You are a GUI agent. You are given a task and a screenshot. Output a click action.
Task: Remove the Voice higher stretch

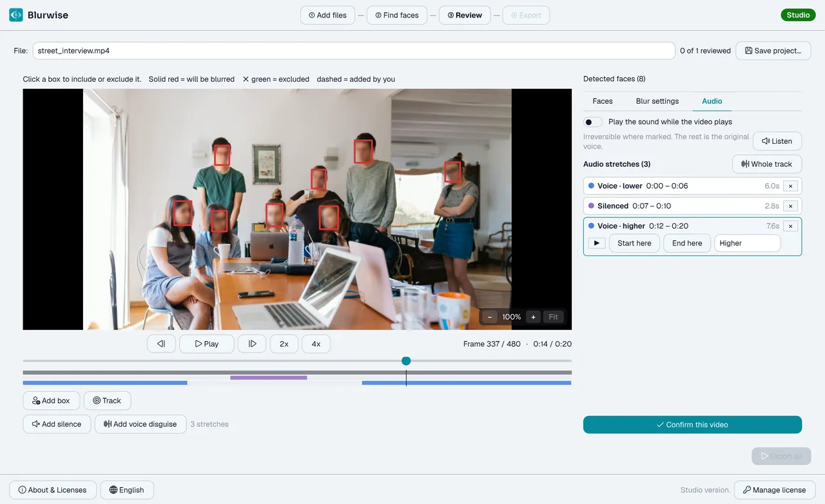click(x=790, y=226)
